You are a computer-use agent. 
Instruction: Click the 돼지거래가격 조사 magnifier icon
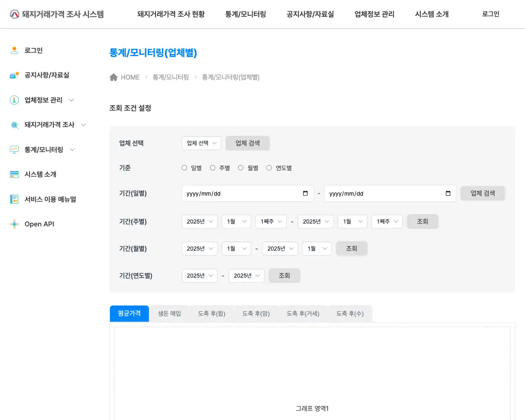[14, 125]
